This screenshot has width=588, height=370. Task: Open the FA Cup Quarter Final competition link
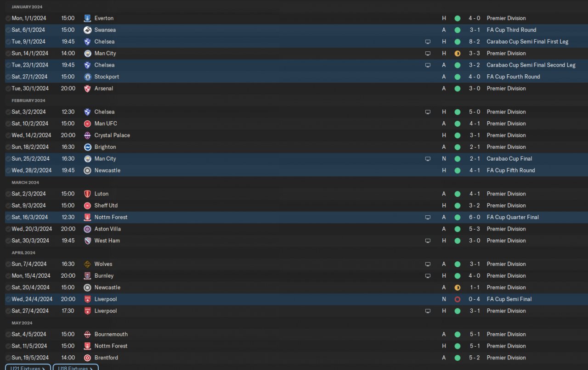point(513,217)
